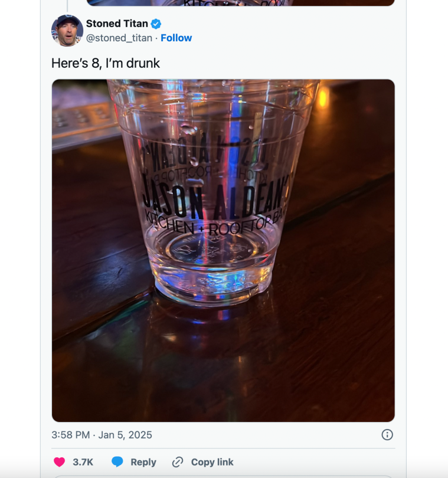
Task: Click the Reply label
Action: click(143, 462)
